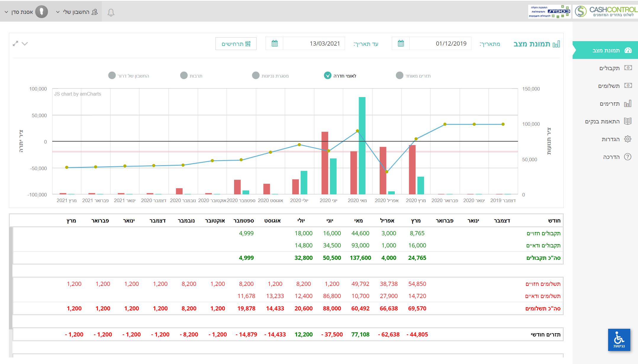Click June certain payments 86,800 cell
The image size is (638, 364).
click(x=332, y=296)
